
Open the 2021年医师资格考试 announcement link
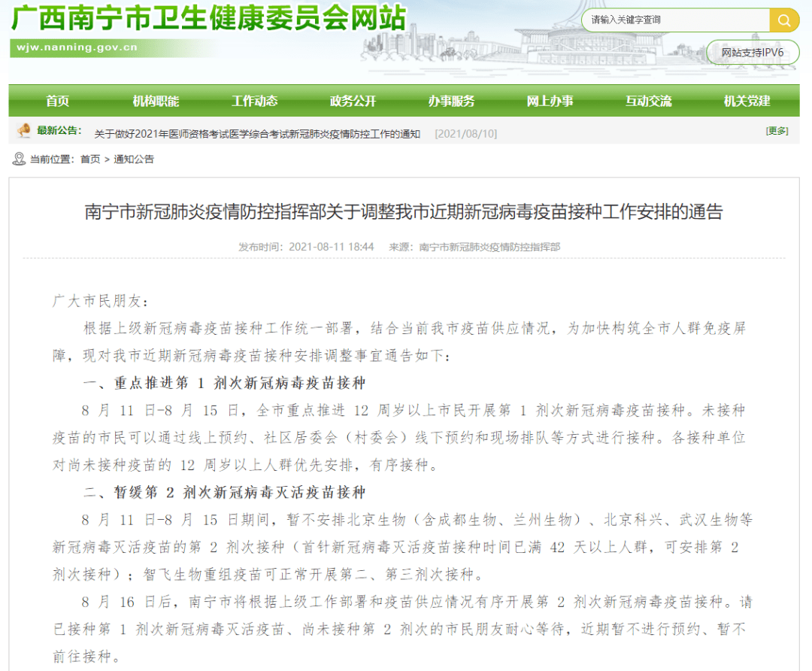tap(257, 134)
